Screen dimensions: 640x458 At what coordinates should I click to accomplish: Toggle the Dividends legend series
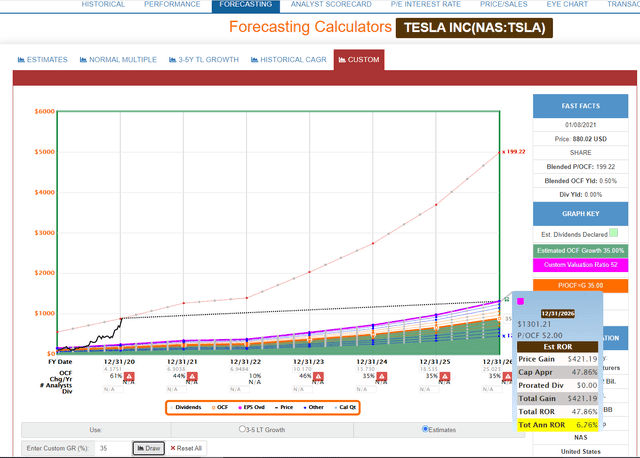pyautogui.click(x=186, y=407)
